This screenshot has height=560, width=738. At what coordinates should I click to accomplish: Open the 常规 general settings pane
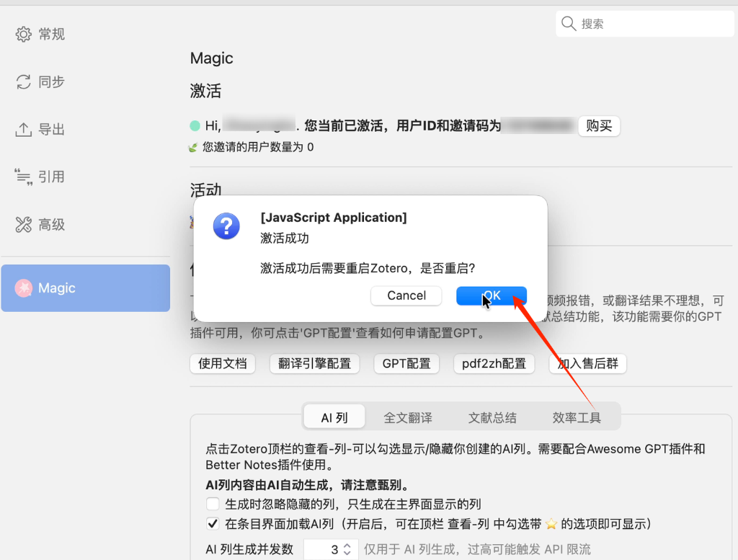[40, 34]
